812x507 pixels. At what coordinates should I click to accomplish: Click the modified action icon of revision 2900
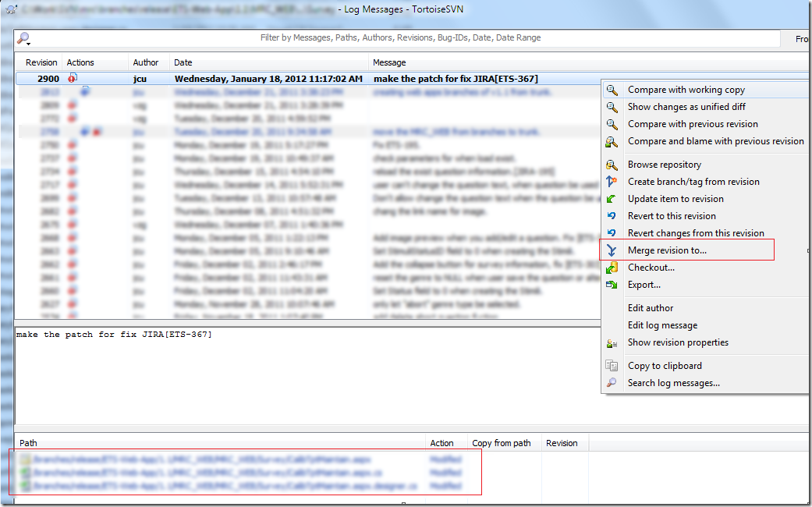pos(73,79)
